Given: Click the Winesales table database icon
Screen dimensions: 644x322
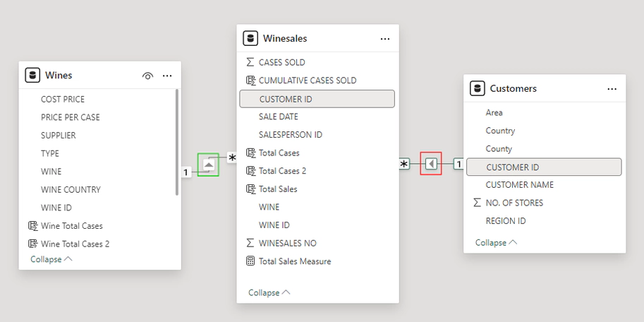Looking at the screenshot, I should [250, 38].
